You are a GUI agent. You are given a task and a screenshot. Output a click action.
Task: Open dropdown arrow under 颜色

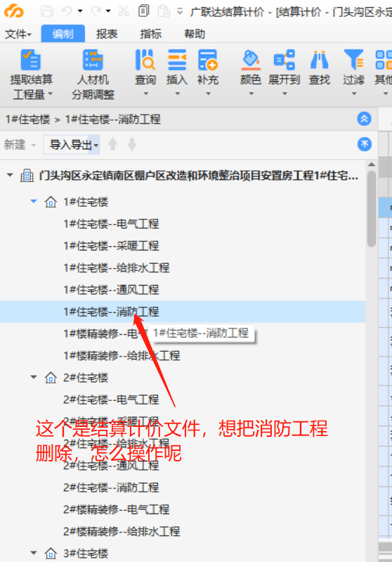(x=251, y=94)
